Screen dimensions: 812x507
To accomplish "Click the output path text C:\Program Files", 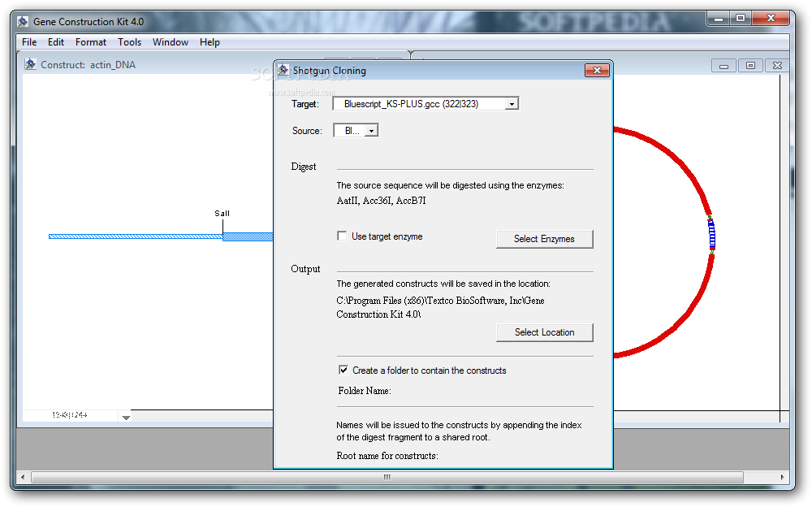I will 440,307.
